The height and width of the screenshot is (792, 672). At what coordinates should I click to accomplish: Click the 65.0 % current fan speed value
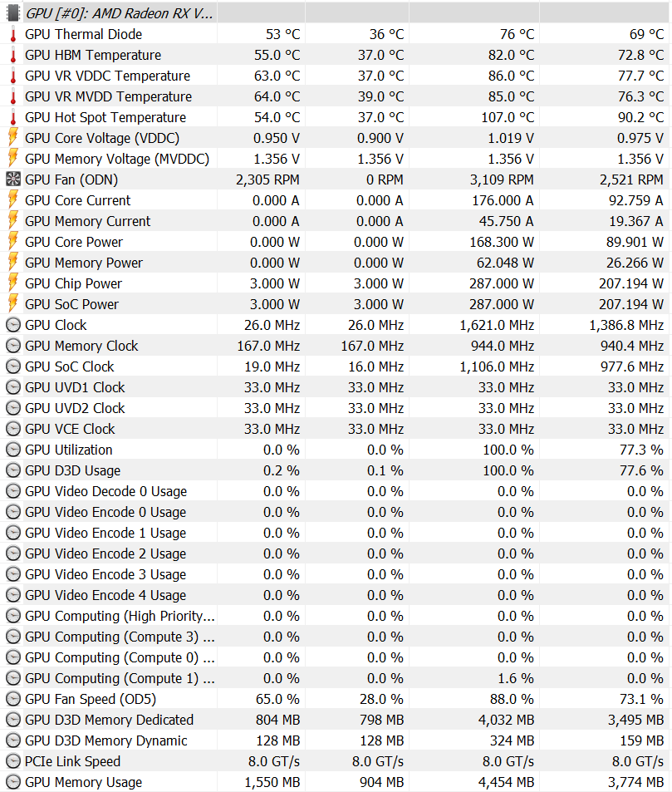point(277,699)
